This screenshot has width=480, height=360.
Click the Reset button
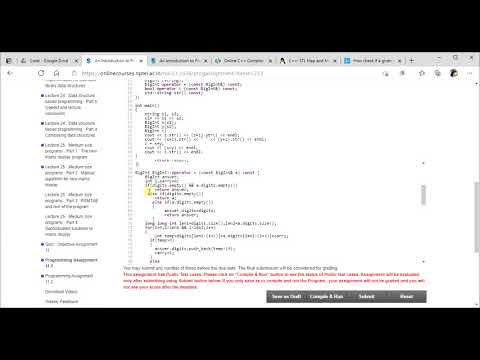click(x=406, y=296)
